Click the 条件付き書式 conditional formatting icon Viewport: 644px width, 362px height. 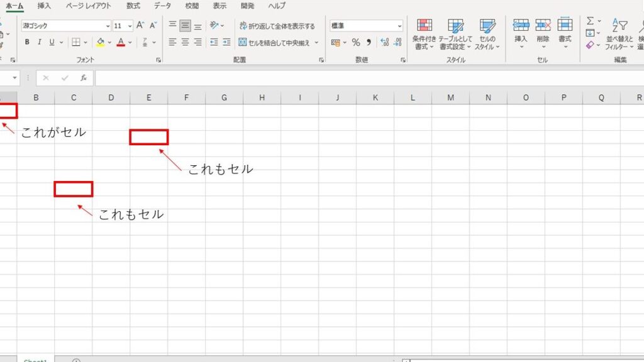tap(425, 25)
